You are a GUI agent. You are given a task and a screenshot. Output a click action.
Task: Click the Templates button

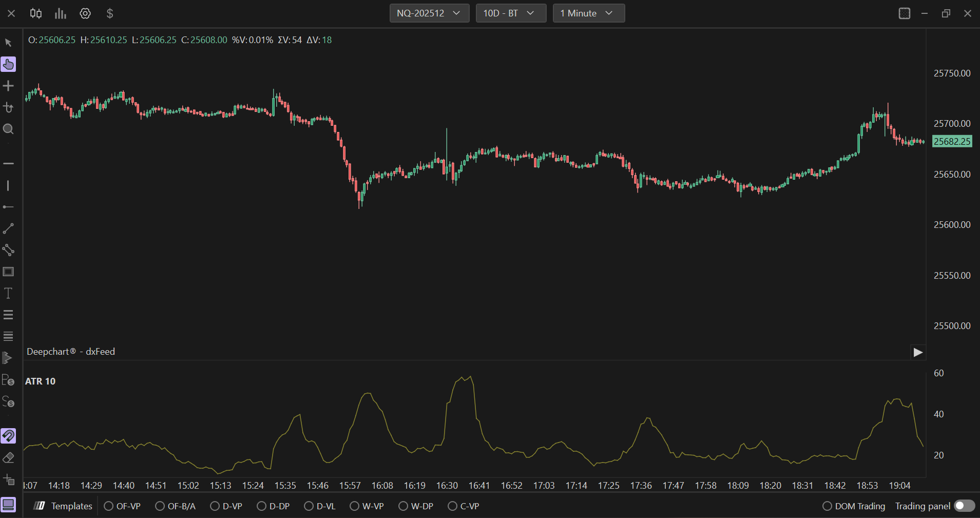click(64, 506)
